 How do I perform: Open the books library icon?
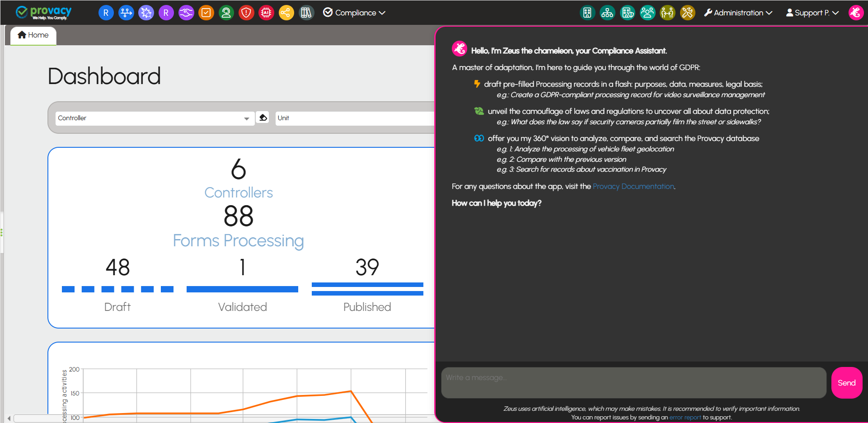[x=306, y=13]
